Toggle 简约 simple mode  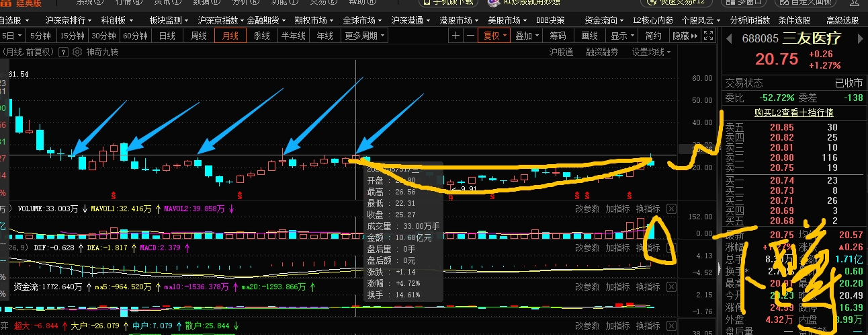[653, 36]
